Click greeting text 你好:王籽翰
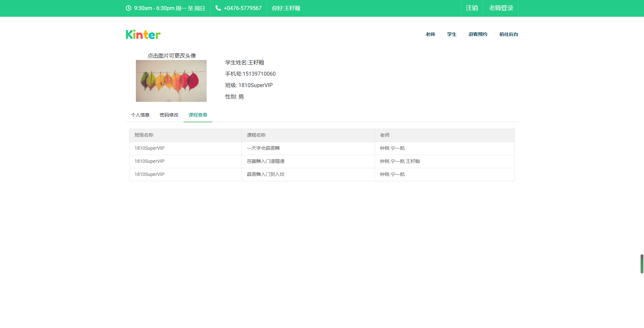 (x=286, y=8)
